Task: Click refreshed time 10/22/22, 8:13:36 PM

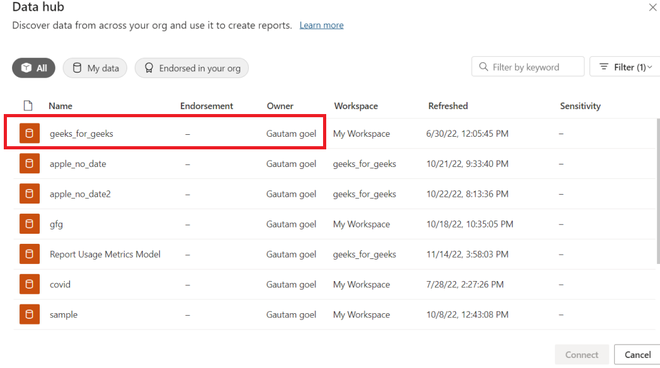Action: [x=467, y=194]
